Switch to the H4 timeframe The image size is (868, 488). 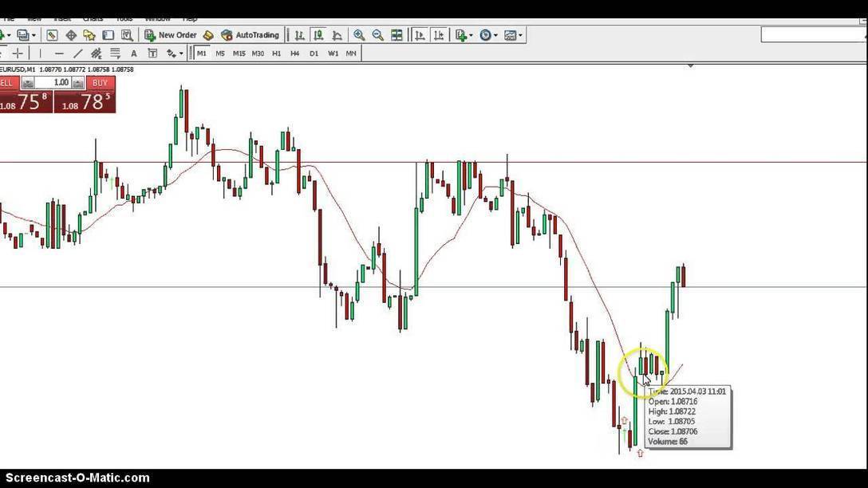tap(295, 53)
